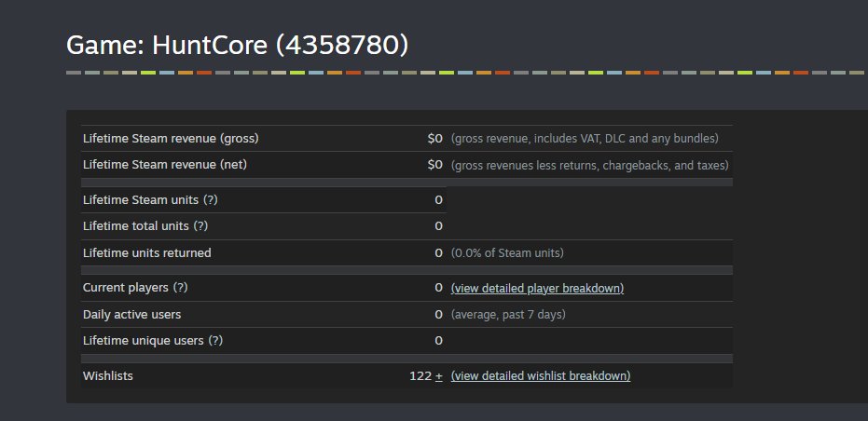The width and height of the screenshot is (868, 421).
Task: Click the $0 value for net revenue
Action: tap(435, 165)
